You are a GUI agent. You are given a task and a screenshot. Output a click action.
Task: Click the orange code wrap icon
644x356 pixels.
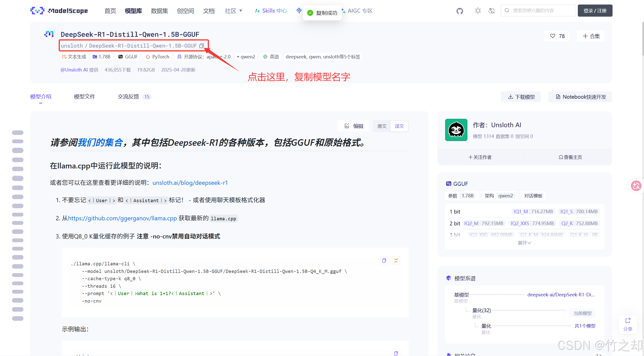(396, 261)
